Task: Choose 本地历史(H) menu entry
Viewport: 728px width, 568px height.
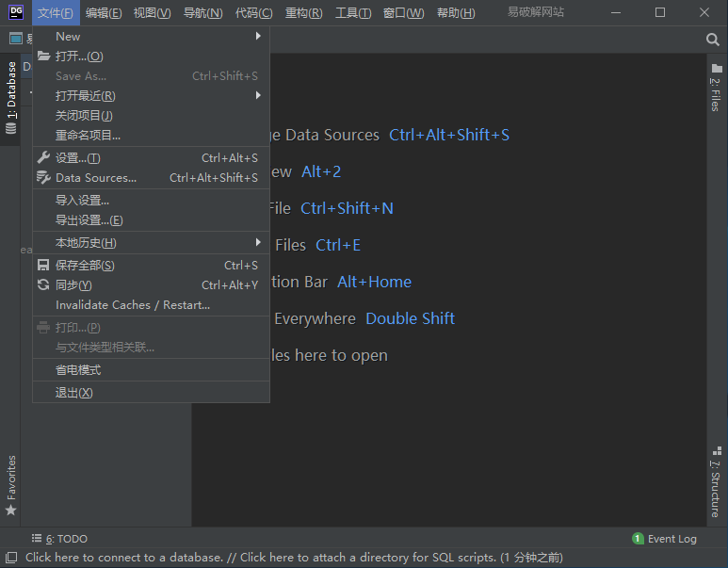Action: [x=151, y=242]
